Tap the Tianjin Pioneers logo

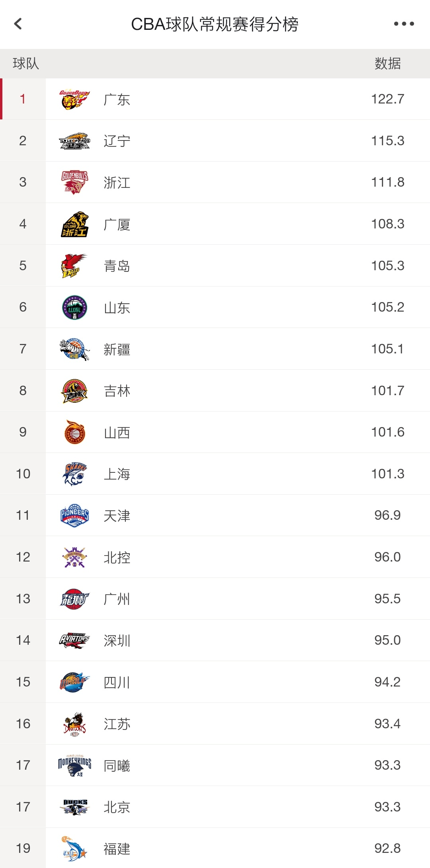pos(74,516)
